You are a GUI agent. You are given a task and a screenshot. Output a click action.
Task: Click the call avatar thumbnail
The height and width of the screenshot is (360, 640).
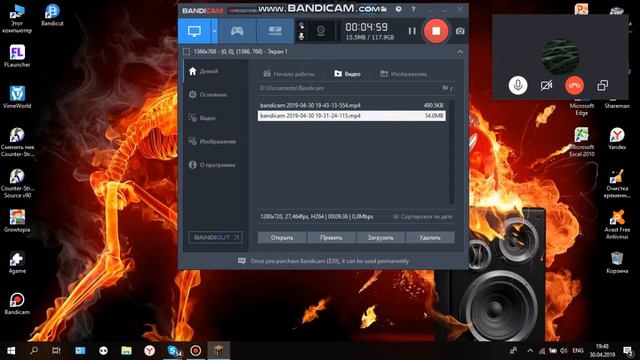click(x=560, y=57)
